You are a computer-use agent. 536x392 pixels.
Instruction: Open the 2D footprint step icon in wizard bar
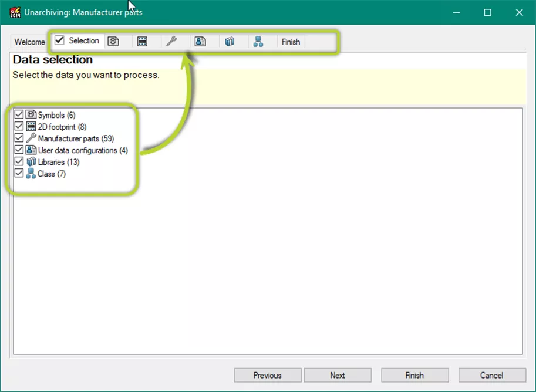(143, 40)
